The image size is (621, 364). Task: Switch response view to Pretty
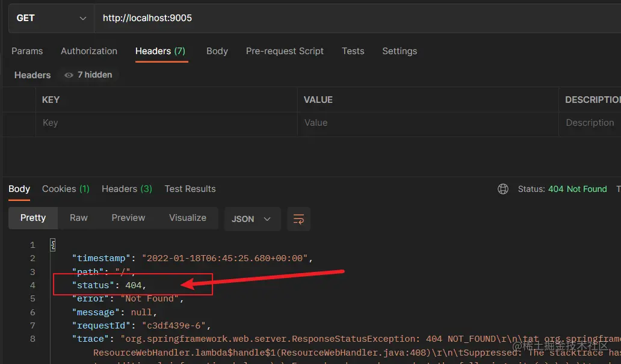[33, 218]
